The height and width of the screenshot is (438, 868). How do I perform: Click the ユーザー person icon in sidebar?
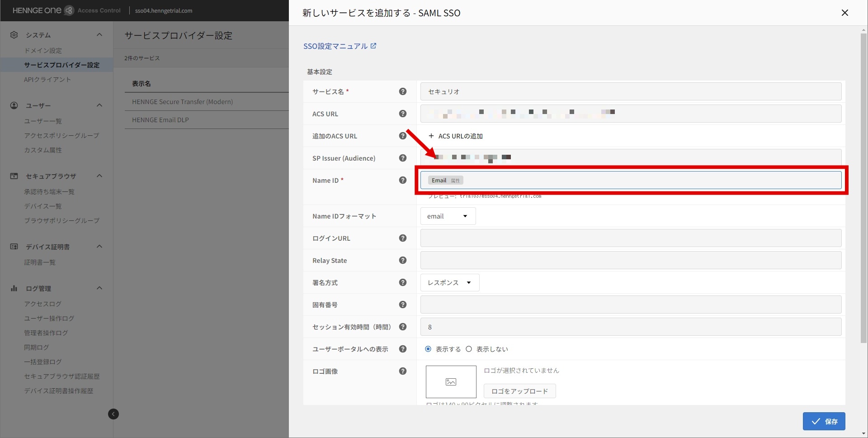coord(14,105)
